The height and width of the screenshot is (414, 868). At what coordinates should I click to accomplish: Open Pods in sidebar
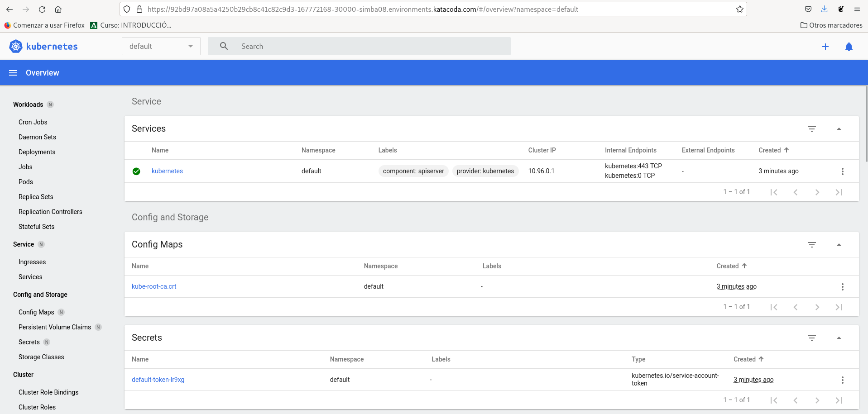(26, 182)
